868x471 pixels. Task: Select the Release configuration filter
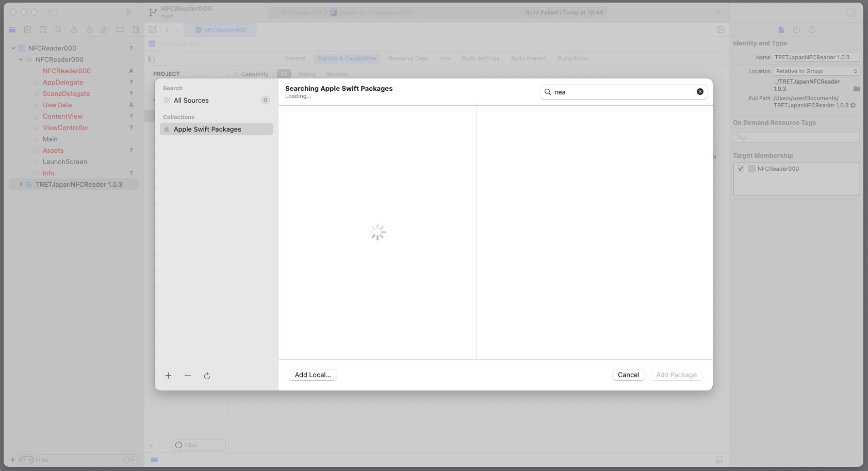336,74
